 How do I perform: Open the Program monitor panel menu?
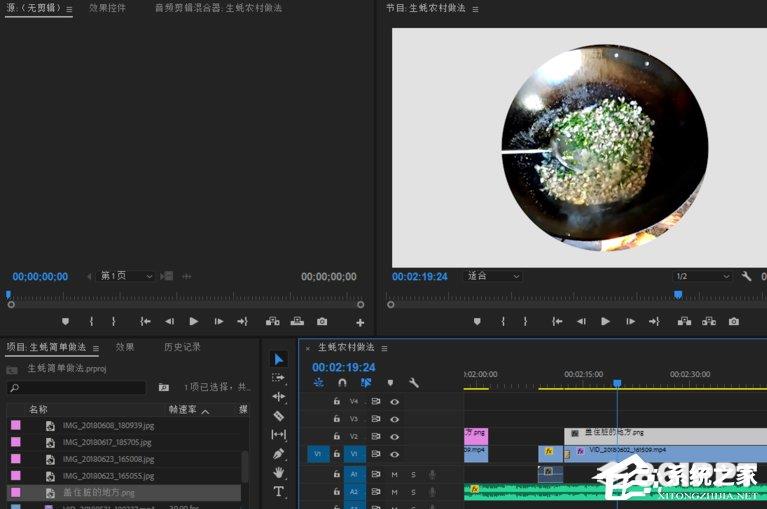coord(475,9)
